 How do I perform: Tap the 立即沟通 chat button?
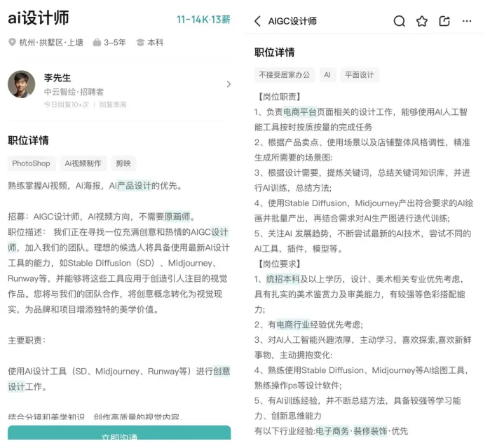click(x=119, y=433)
